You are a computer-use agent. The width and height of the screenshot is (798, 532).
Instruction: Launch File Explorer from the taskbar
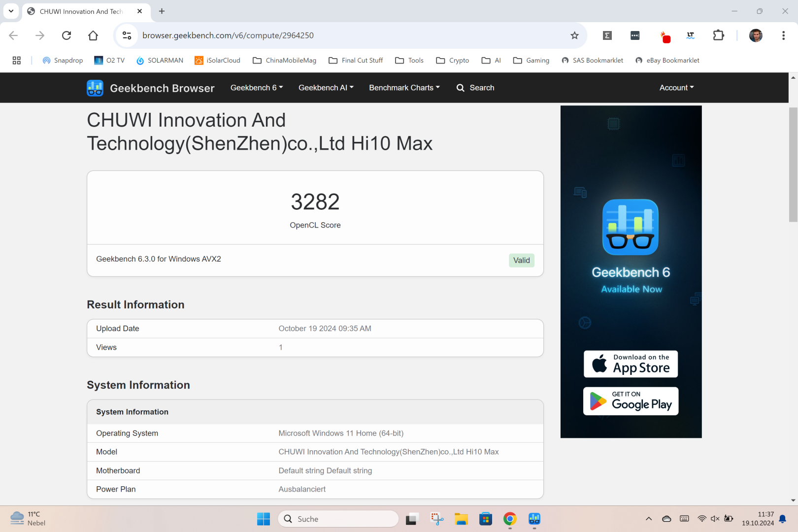point(461,519)
